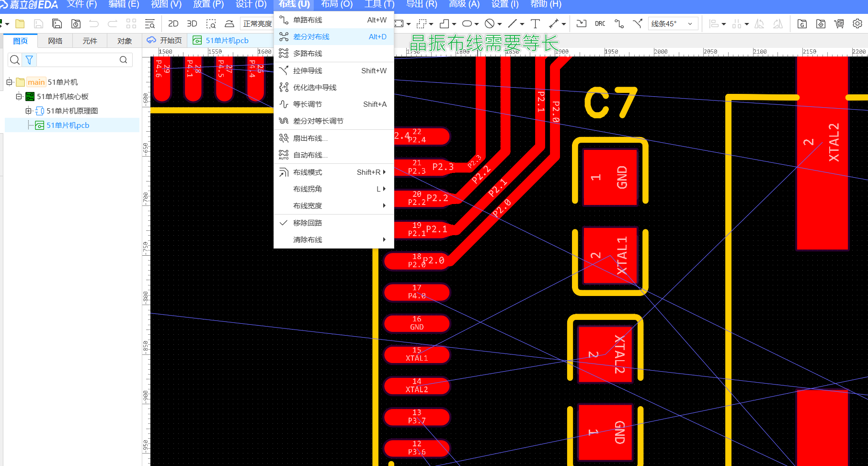Screen dimensions: 868x466
Task: Switch to the 网络 panel tab
Action: (x=55, y=41)
